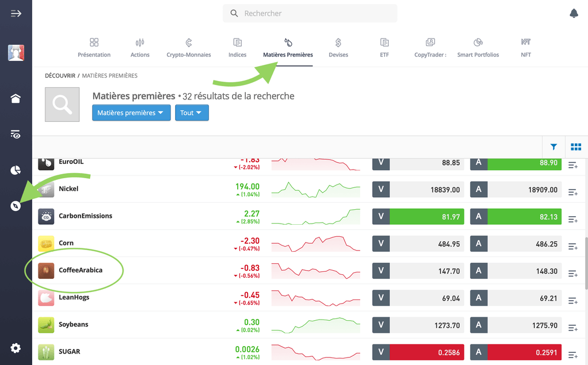Screen dimensions: 588x365
Task: Open notifications via the bell icon
Action: (x=573, y=13)
